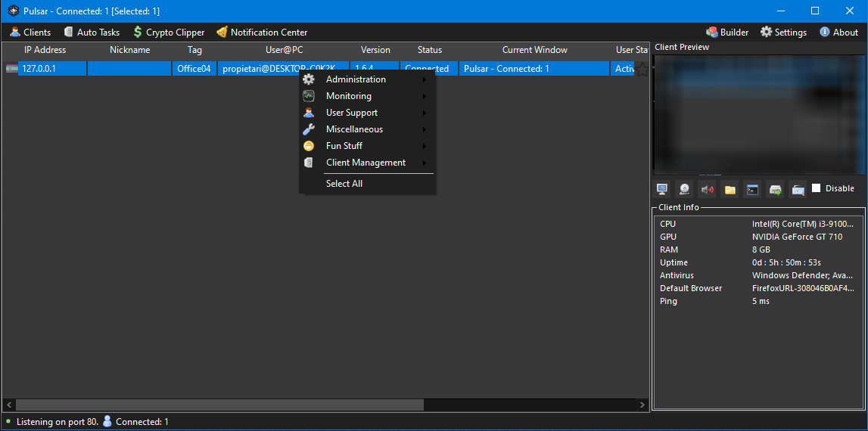Viewport: 868px width, 431px height.
Task: Open the Auto Tasks section
Action: pyautogui.click(x=92, y=32)
